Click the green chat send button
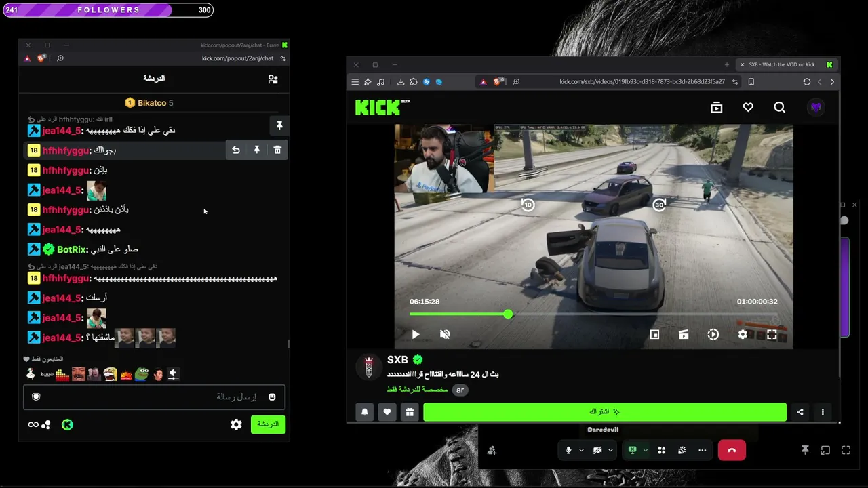The image size is (868, 488). point(268,424)
